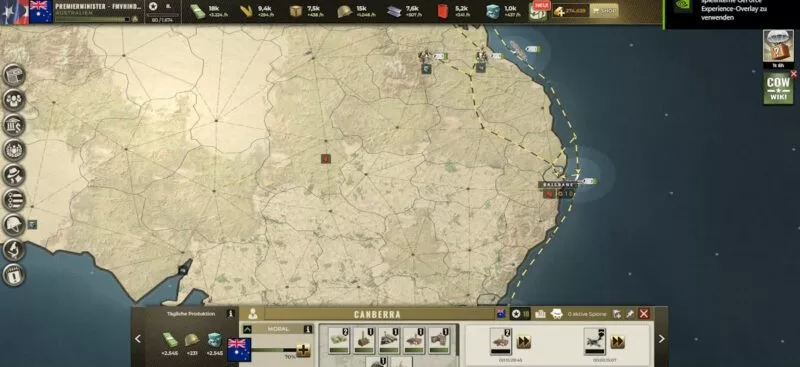Click the aircraft unit production queue item
Image resolution: width=800 pixels, height=367 pixels.
tap(594, 341)
